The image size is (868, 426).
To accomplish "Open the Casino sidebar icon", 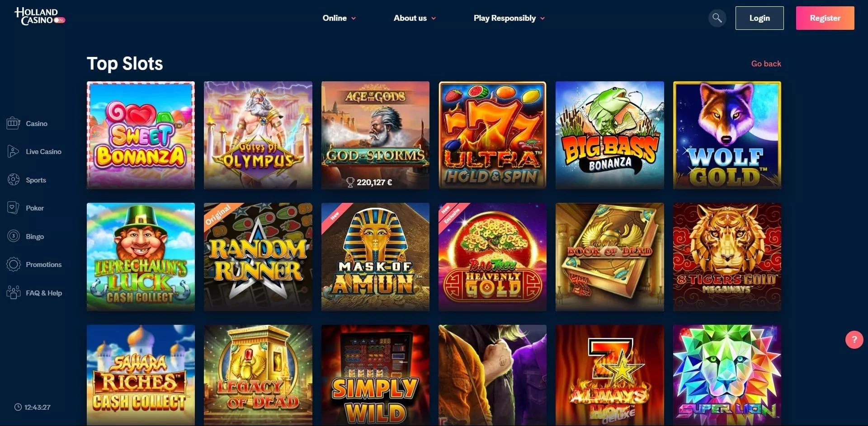I will 14,123.
